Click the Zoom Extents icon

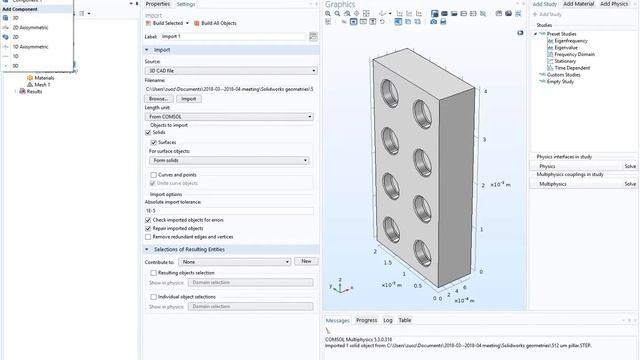(366, 13)
